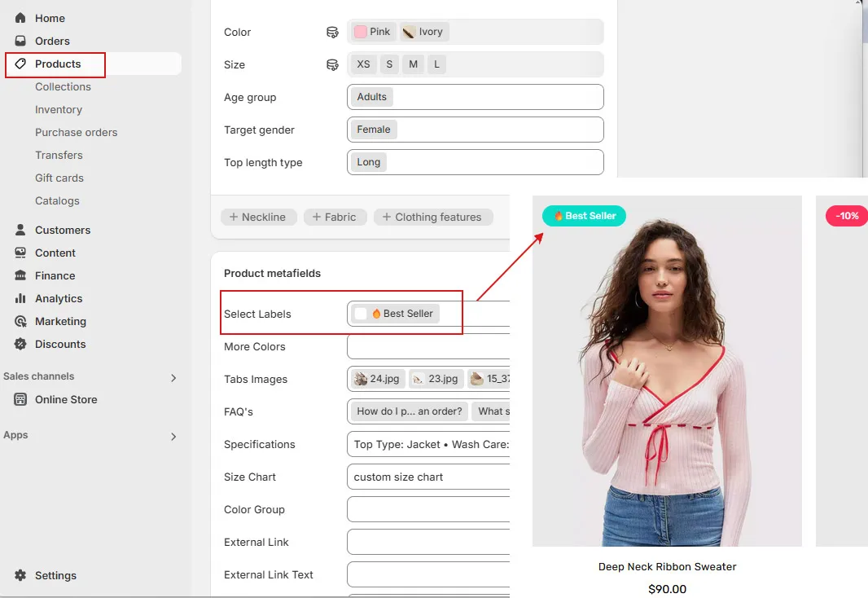Open Settings gear icon
Image resolution: width=868 pixels, height=598 pixels.
pyautogui.click(x=20, y=575)
